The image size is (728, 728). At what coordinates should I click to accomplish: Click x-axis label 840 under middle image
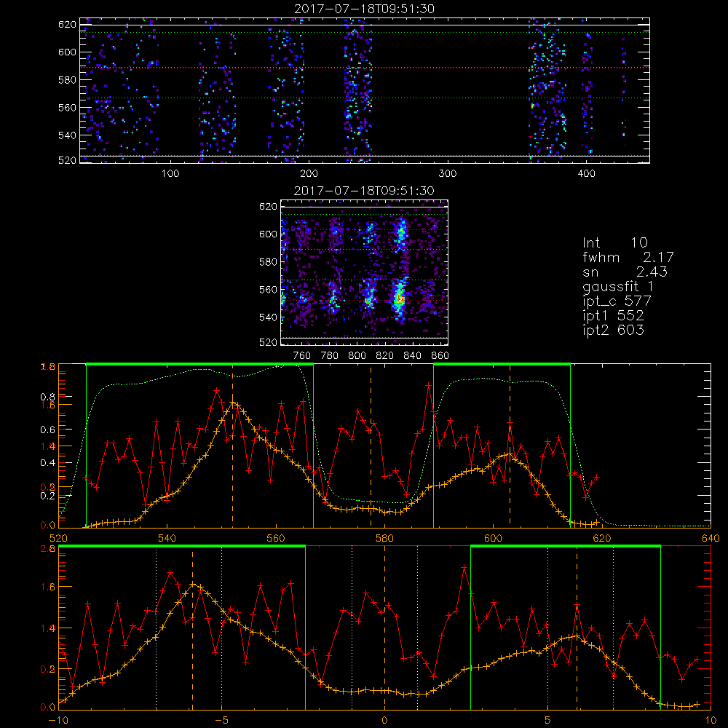(x=412, y=356)
